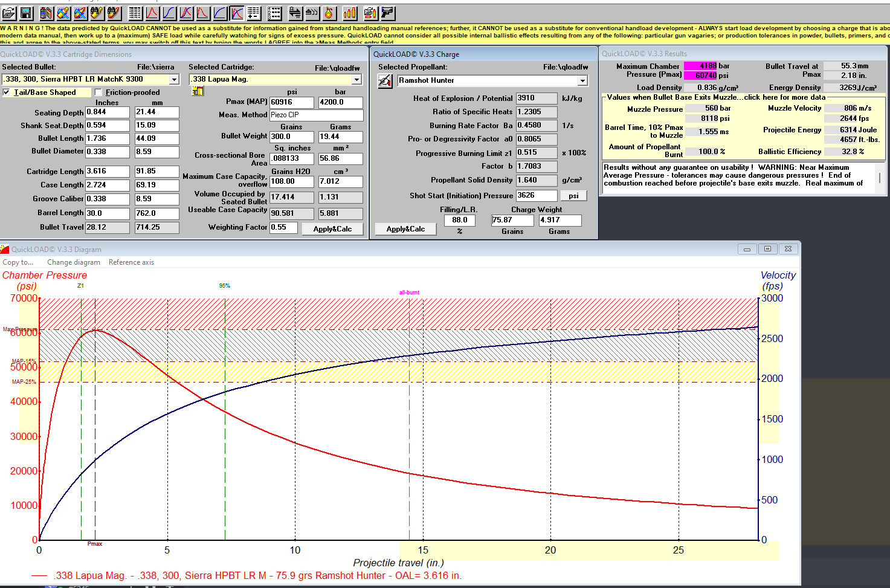Image resolution: width=890 pixels, height=588 pixels.
Task: Select the blue concave rising velocity curve icon
Action: [219, 13]
